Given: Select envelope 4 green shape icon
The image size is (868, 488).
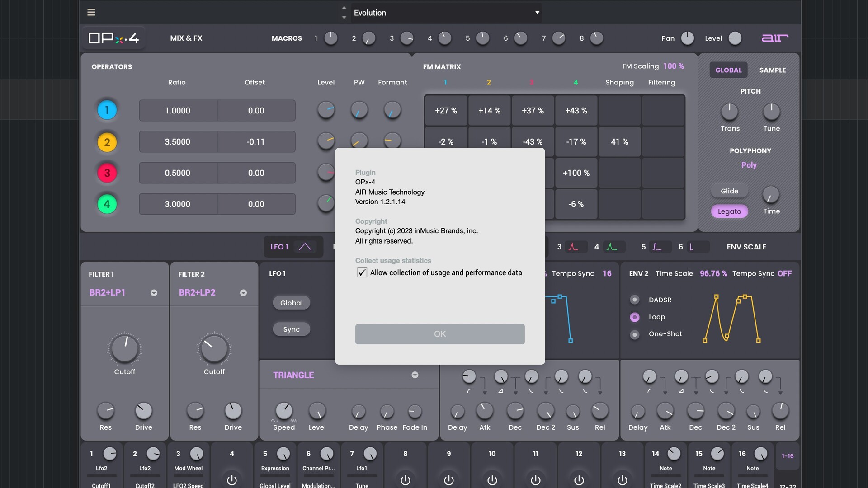Looking at the screenshot, I should [612, 247].
